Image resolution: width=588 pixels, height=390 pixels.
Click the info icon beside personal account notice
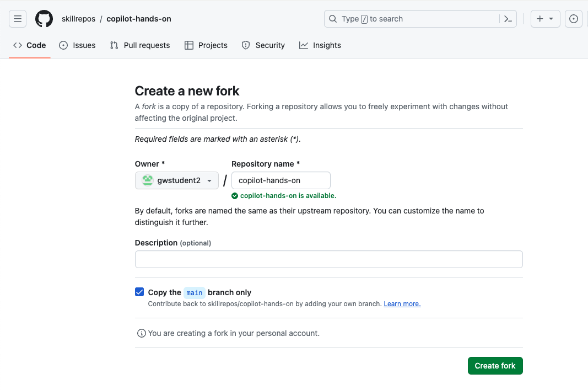click(x=142, y=333)
